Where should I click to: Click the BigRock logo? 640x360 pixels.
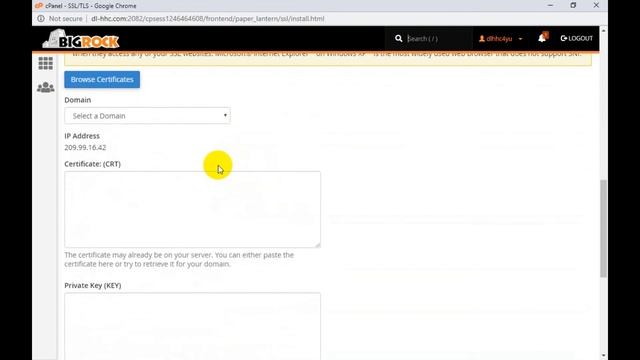point(81,39)
